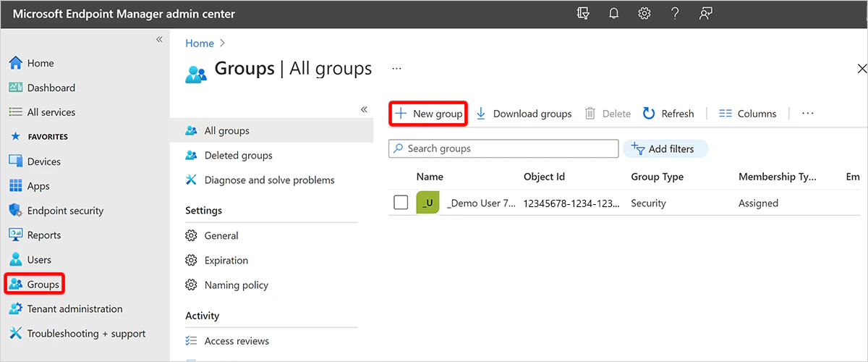Click the 12345678-1234-123... object id cell

point(572,203)
